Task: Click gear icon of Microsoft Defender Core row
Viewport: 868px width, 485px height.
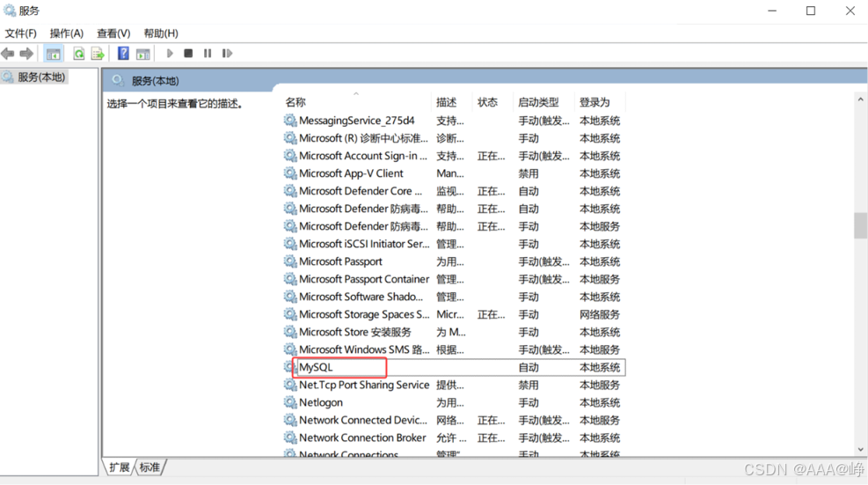Action: point(290,191)
